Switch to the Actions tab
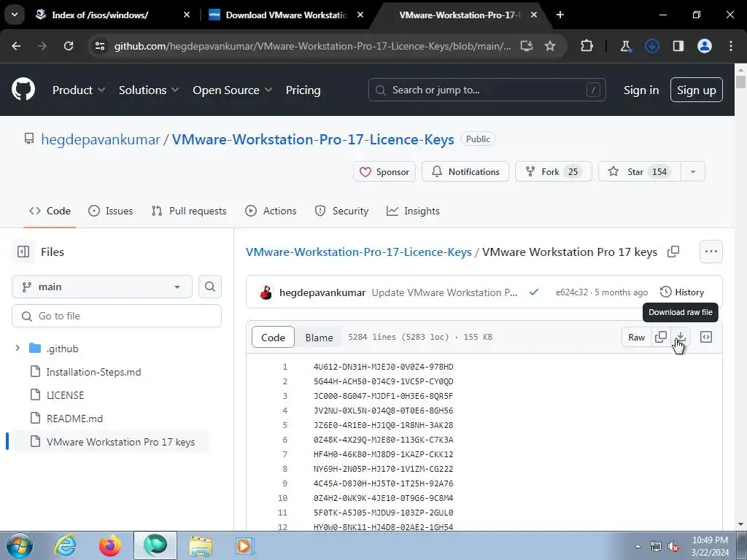 [271, 211]
